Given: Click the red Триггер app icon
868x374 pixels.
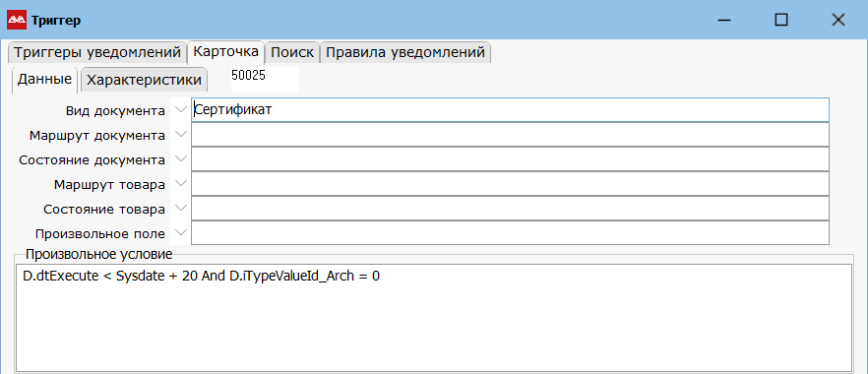Looking at the screenshot, I should coord(17,21).
